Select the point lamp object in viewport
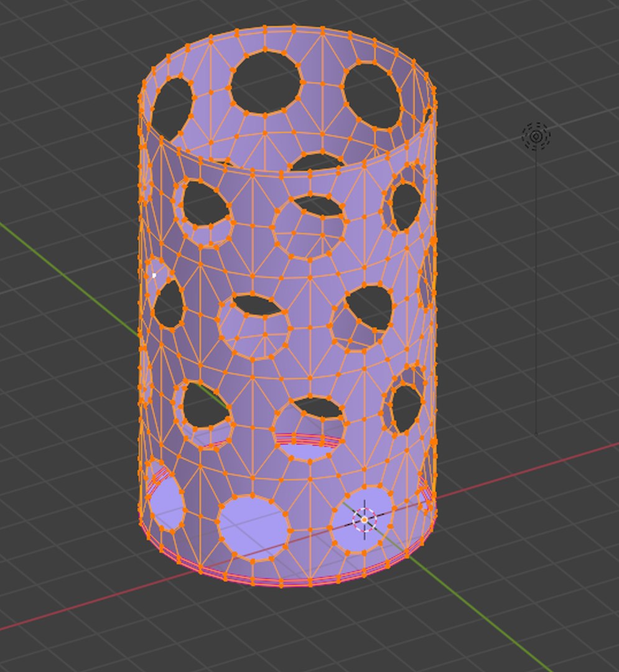Screen dimensions: 619x672 click(x=536, y=136)
